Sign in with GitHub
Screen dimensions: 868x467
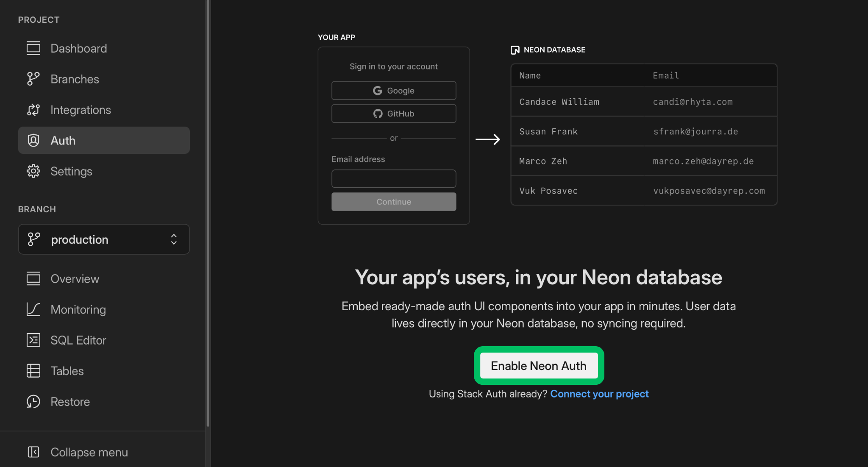[393, 113]
